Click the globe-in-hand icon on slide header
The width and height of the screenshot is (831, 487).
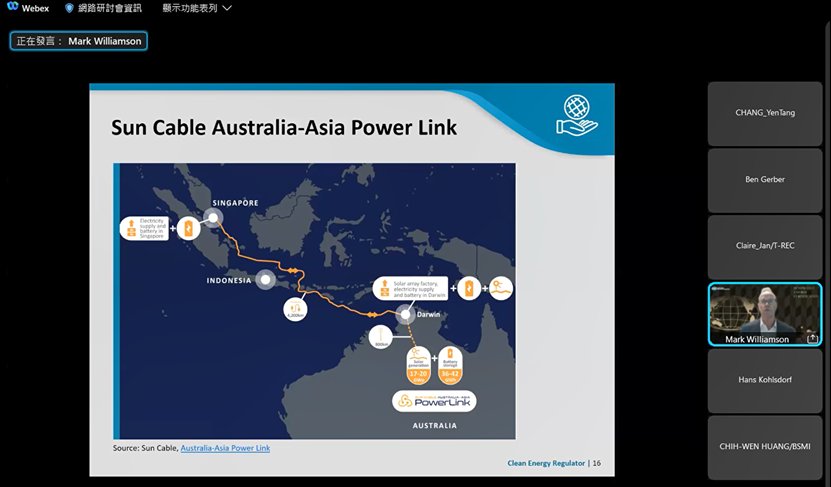pyautogui.click(x=577, y=115)
